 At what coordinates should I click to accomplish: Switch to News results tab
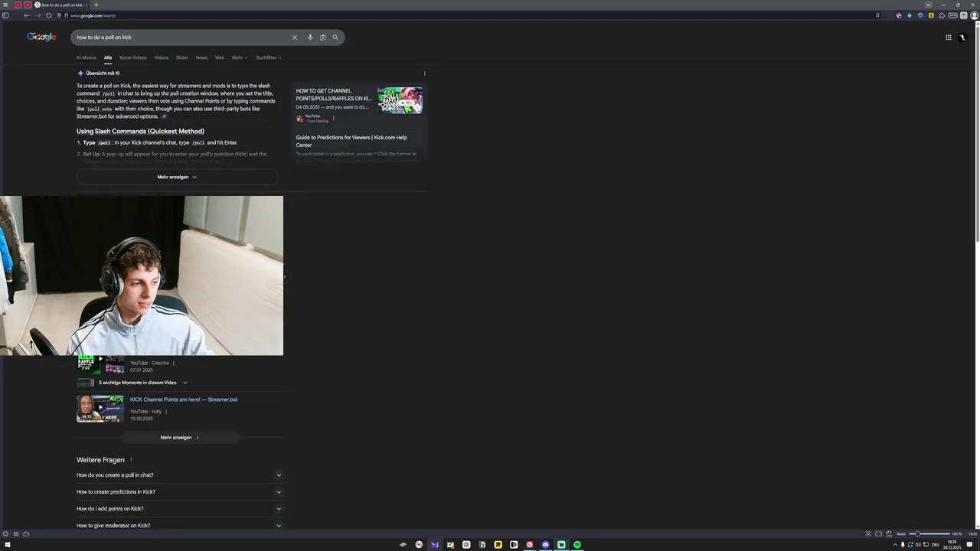(x=201, y=57)
